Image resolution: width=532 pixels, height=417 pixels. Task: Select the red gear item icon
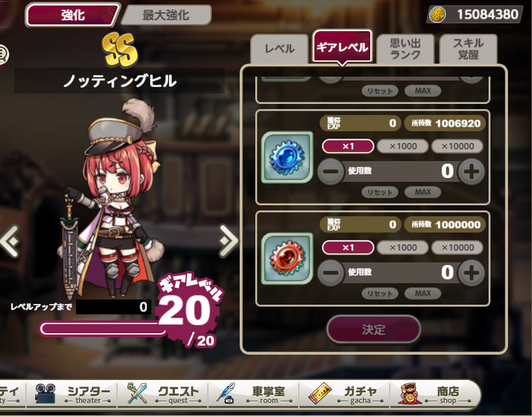pos(287,259)
